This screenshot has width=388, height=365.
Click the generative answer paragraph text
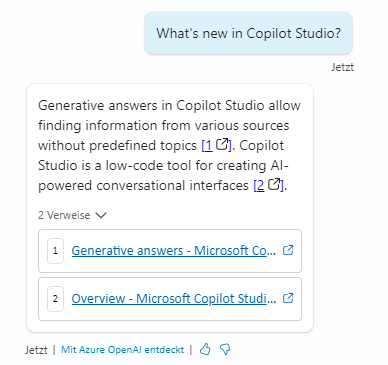point(169,145)
